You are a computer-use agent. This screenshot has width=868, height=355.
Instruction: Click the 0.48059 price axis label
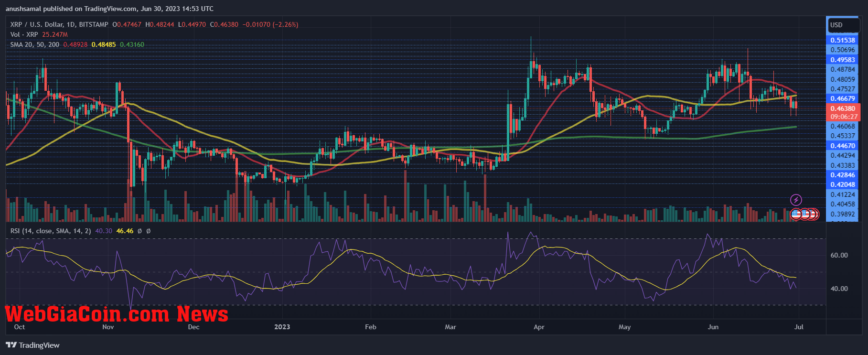[x=843, y=79]
